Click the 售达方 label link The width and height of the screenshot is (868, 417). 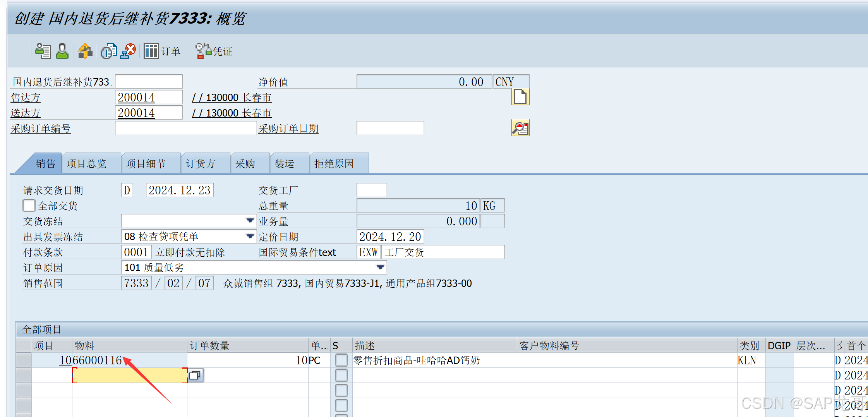pyautogui.click(x=26, y=97)
